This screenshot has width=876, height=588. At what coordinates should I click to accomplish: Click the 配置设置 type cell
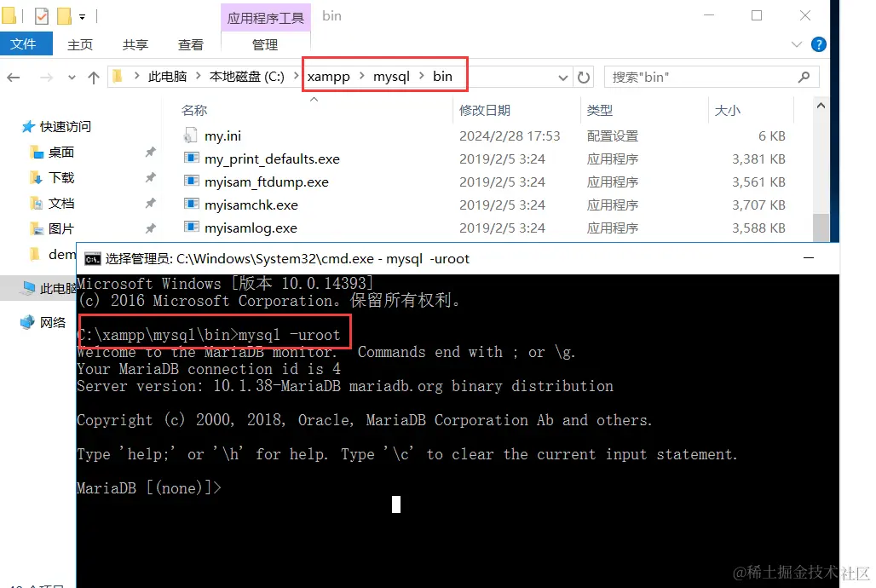(x=613, y=136)
